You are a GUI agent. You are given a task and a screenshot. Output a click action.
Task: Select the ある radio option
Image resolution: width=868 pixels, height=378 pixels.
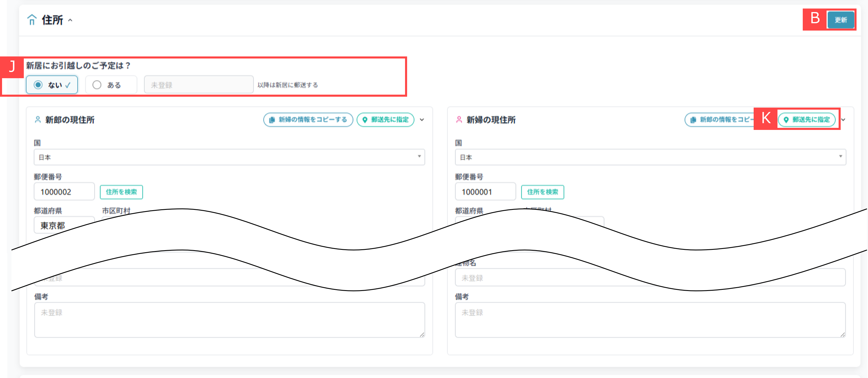click(x=97, y=85)
